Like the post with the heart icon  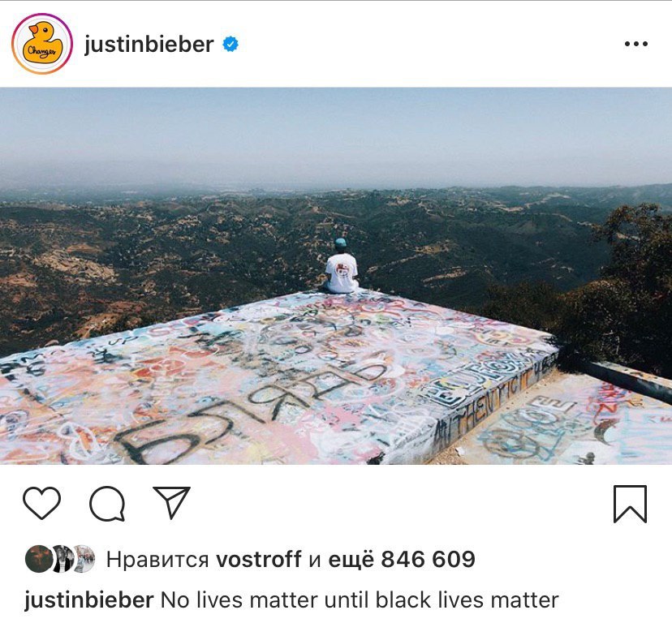(41, 503)
